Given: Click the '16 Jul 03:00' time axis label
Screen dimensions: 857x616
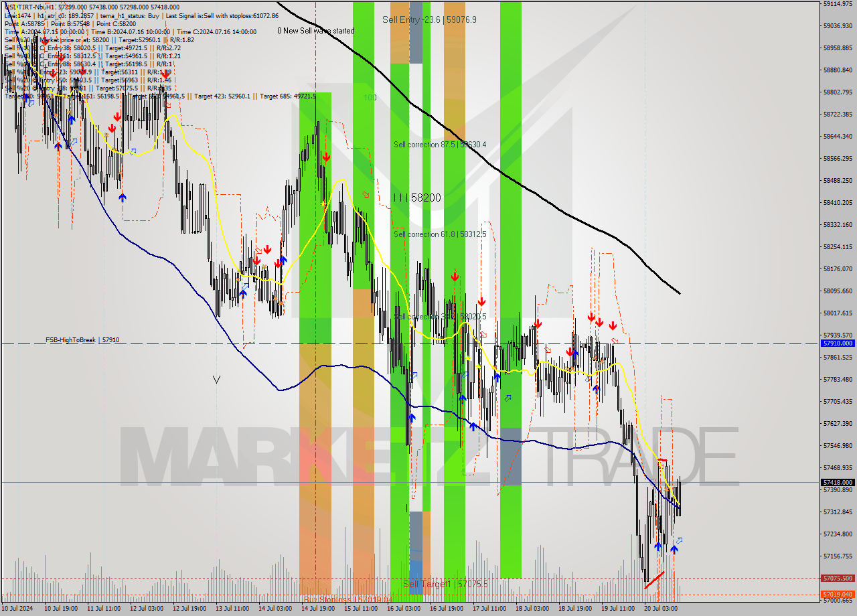Looking at the screenshot, I should pos(404,609).
